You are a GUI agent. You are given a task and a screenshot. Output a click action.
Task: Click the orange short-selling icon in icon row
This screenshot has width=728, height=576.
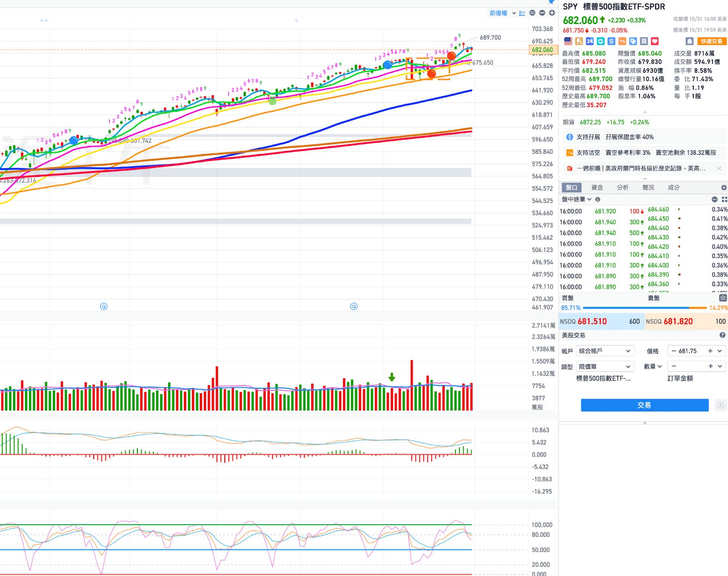[x=622, y=41]
